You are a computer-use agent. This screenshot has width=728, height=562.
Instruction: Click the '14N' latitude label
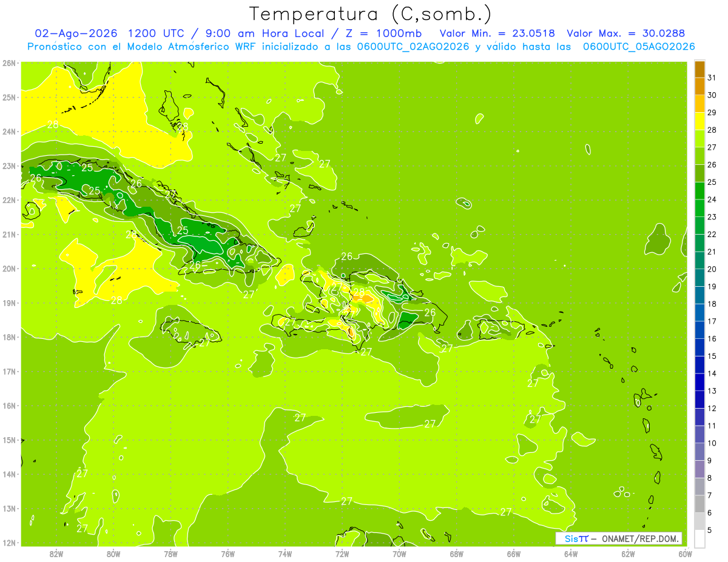coord(9,474)
